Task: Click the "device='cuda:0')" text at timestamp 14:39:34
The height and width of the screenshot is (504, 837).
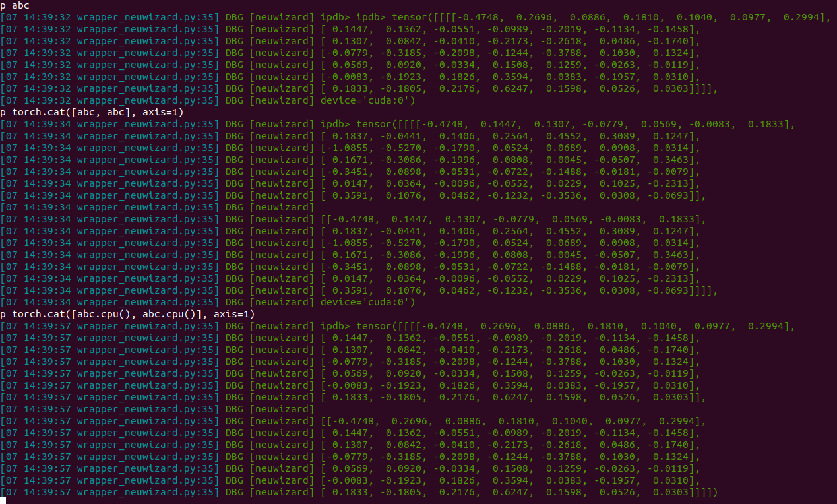Action: (367, 302)
